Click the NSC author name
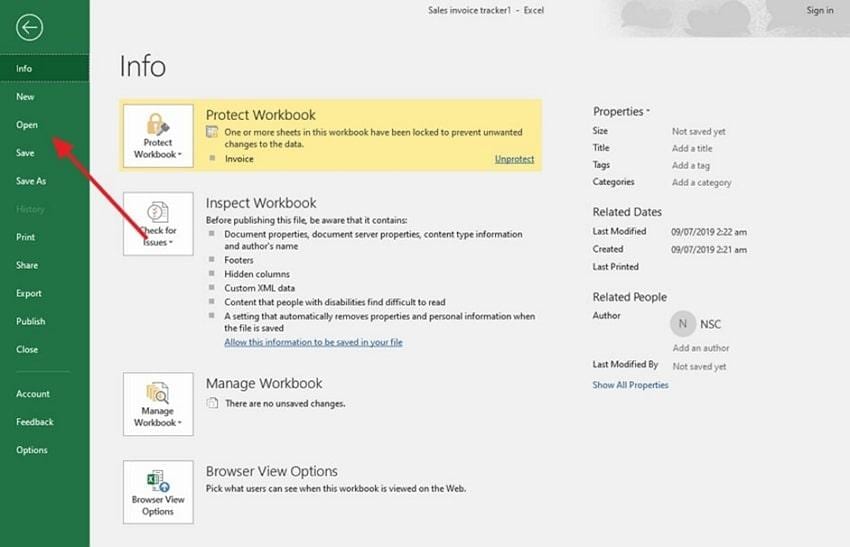The image size is (850, 547). click(710, 324)
